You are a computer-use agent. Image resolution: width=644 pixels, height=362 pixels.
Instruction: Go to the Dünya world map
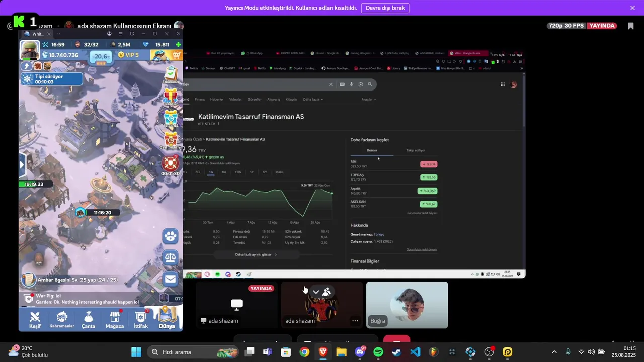pyautogui.click(x=167, y=319)
